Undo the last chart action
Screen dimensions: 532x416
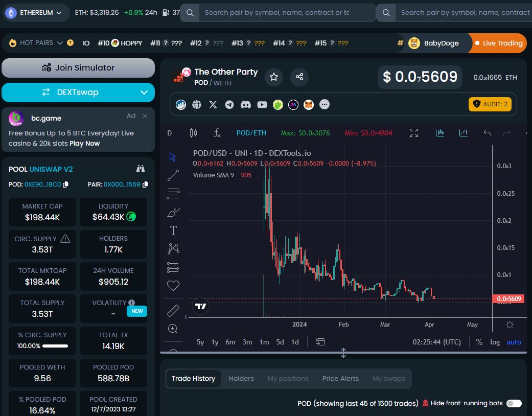[487, 133]
